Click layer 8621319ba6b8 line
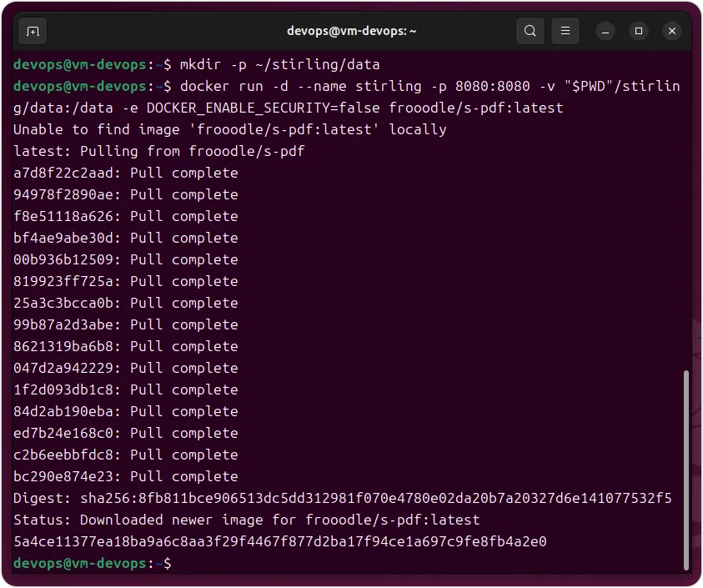This screenshot has height=588, width=703. [x=126, y=346]
